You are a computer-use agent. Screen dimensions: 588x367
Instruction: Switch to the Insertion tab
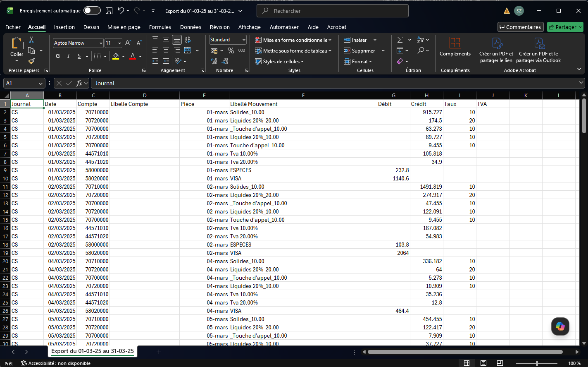pos(64,27)
